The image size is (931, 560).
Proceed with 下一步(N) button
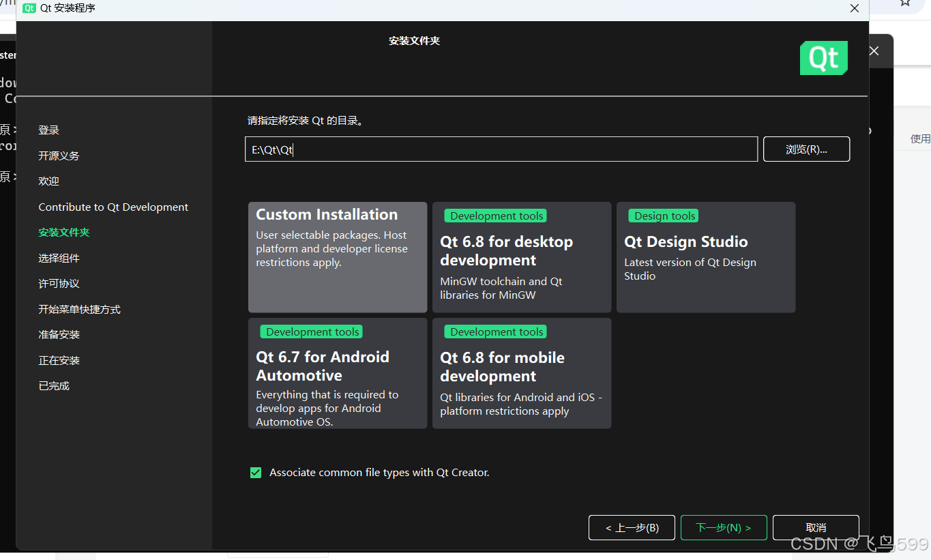724,528
